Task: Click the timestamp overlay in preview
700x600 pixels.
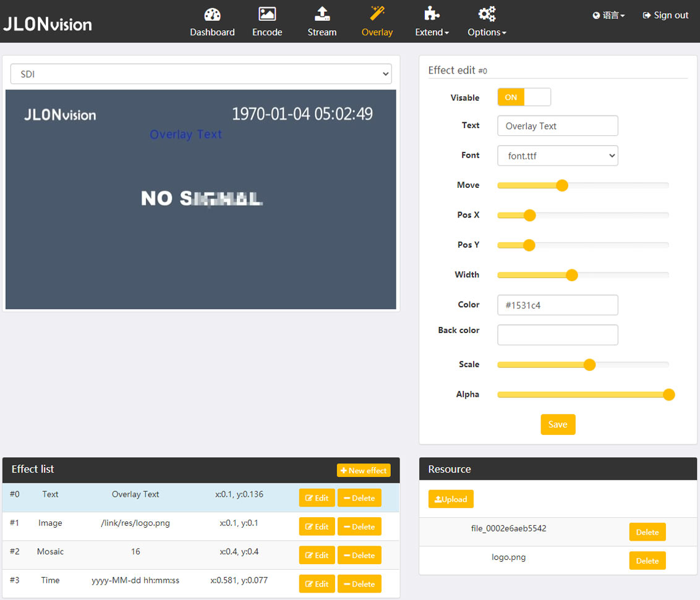Action: pyautogui.click(x=302, y=114)
